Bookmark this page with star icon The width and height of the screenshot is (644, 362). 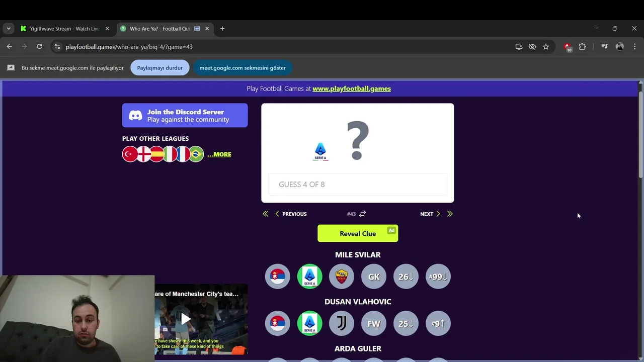pyautogui.click(x=546, y=47)
